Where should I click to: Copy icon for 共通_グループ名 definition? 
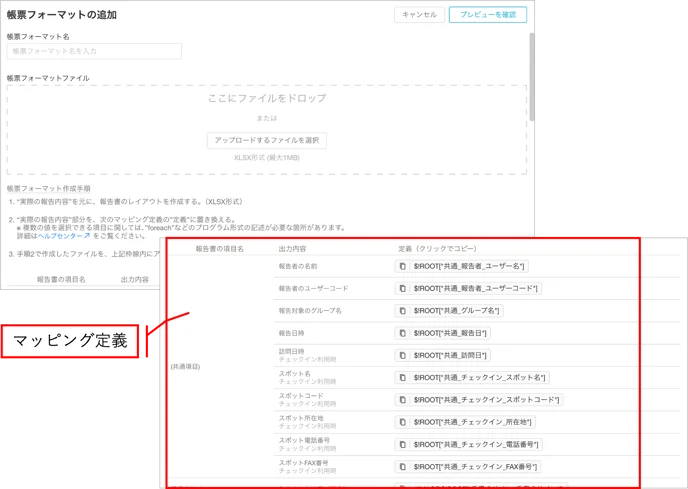coord(402,311)
